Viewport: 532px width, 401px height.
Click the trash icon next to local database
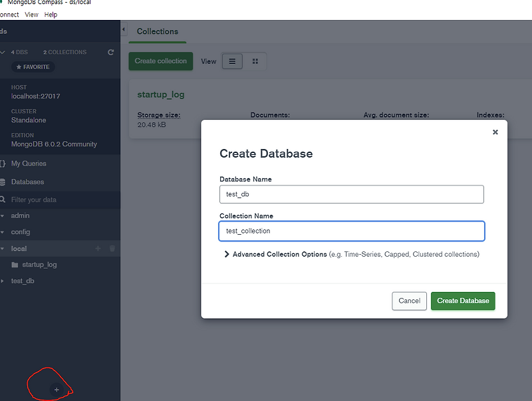click(112, 249)
